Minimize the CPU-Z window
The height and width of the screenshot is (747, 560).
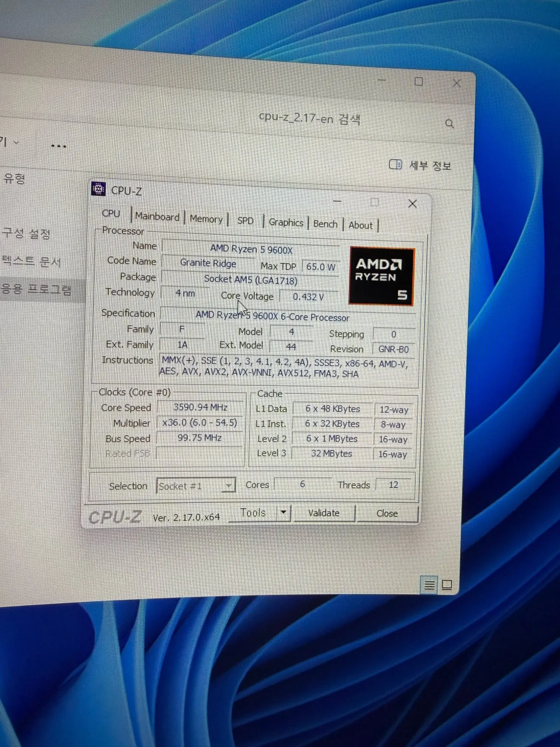click(x=337, y=201)
